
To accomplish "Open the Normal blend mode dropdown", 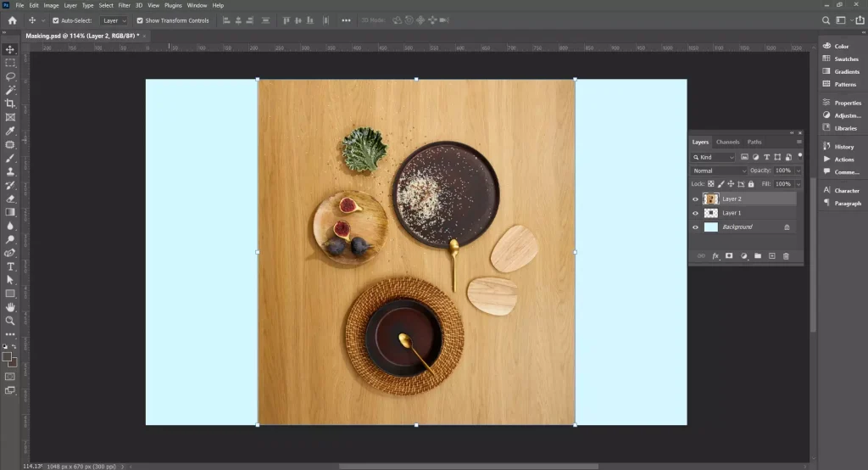I will pyautogui.click(x=720, y=171).
